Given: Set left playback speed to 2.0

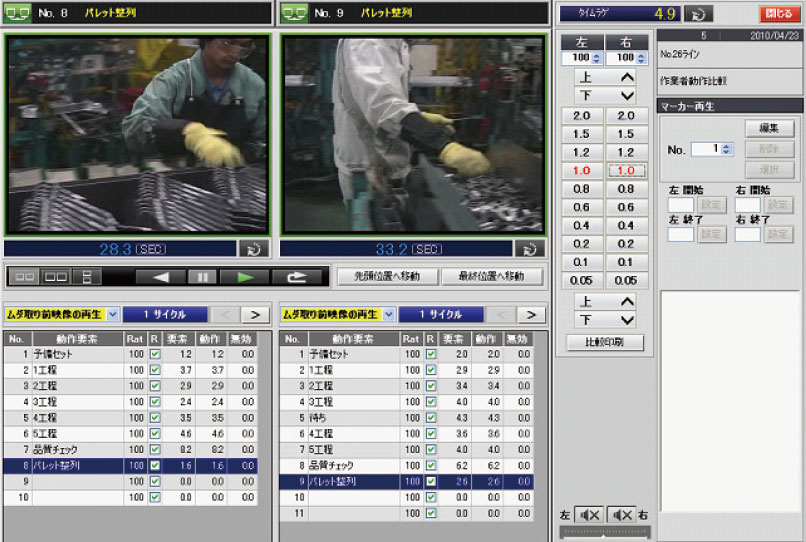Looking at the screenshot, I should pyautogui.click(x=581, y=116).
